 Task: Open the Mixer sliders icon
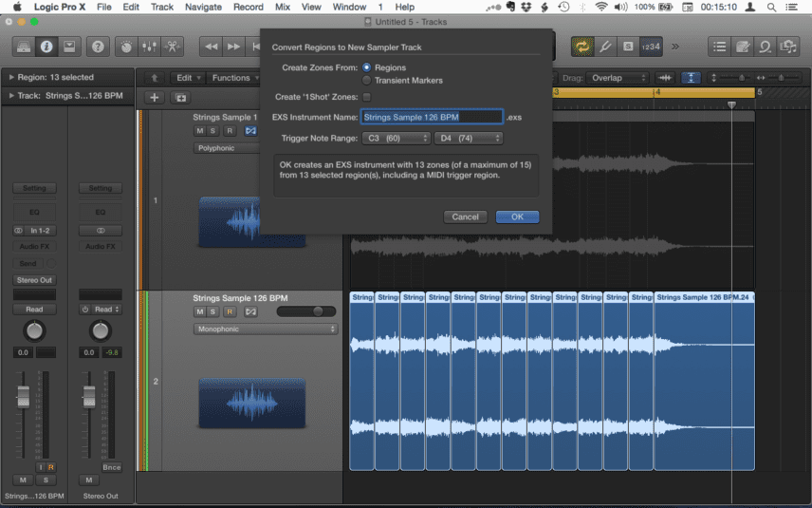149,47
